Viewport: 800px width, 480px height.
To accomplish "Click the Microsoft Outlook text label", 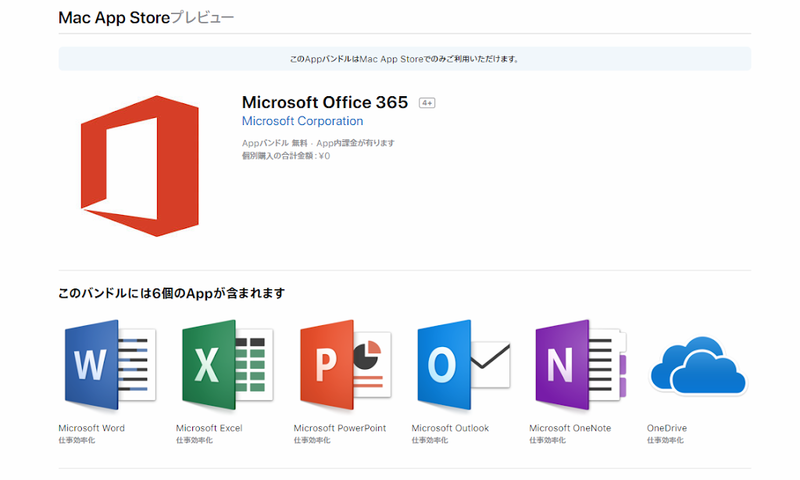I will [x=450, y=428].
